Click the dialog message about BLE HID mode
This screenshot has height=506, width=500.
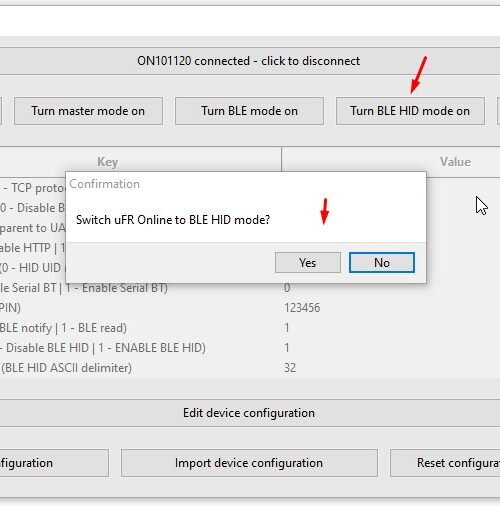click(173, 220)
